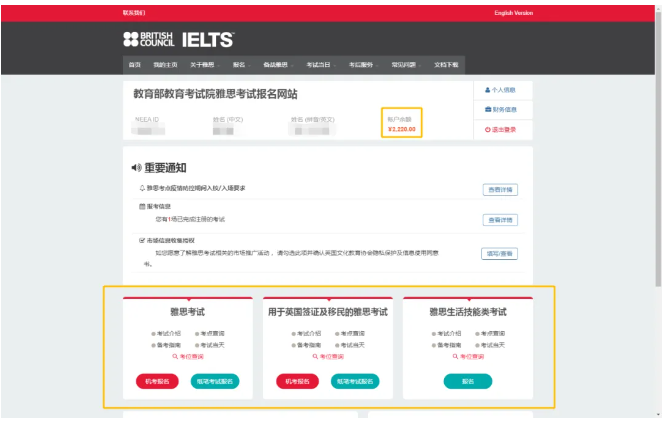This screenshot has width=669, height=422.
Task: Open 考点查询 in 雅思生活技能类考试 card
Action: pos(492,334)
